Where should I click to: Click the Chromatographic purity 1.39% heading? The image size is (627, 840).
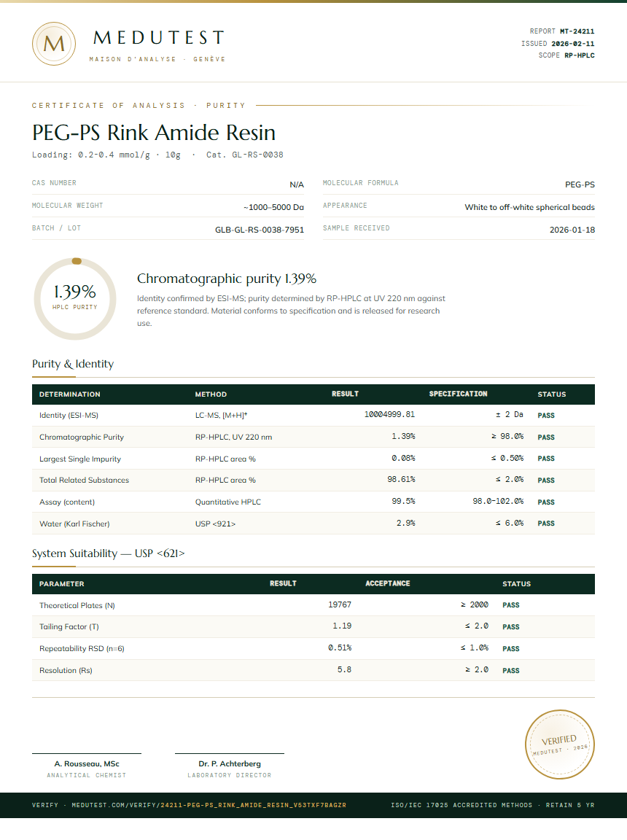click(227, 279)
